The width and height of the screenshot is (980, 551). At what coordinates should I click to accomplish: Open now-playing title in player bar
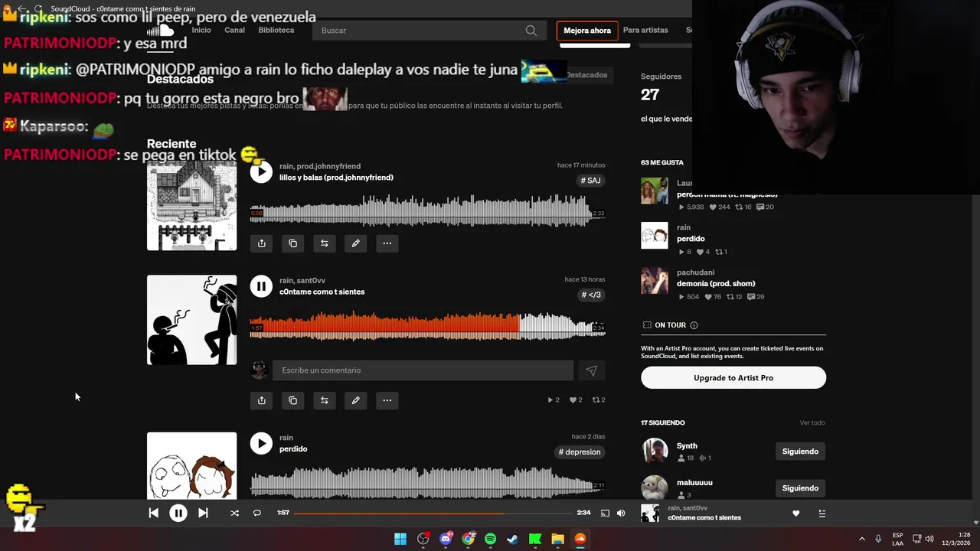[704, 518]
